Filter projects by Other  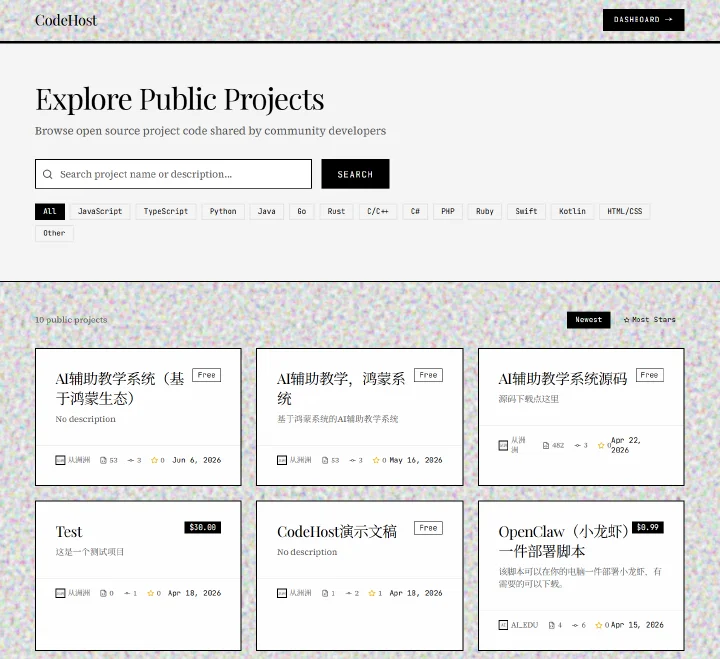coord(54,233)
